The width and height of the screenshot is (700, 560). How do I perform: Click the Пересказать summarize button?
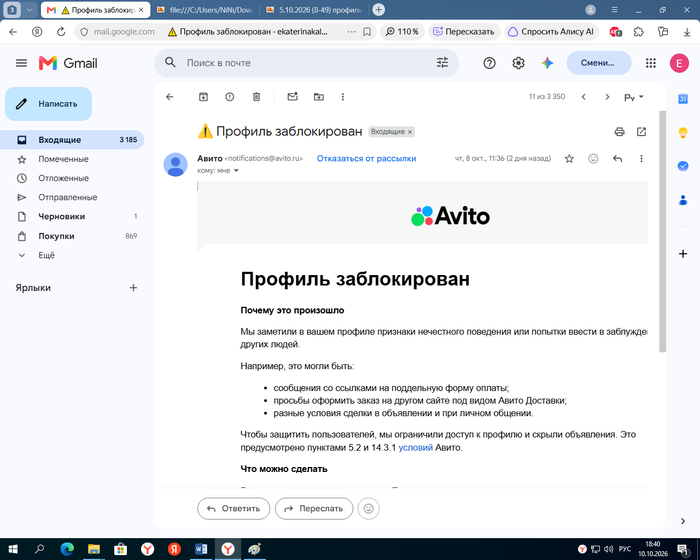point(464,32)
